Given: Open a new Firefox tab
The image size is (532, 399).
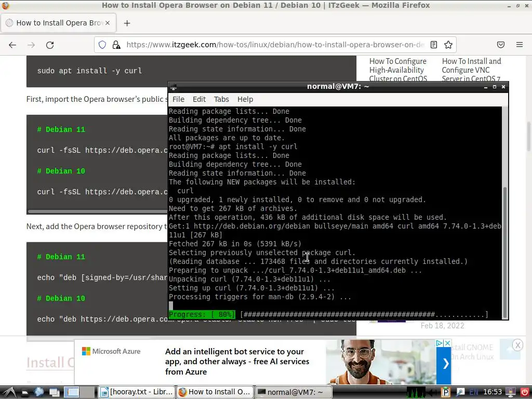Looking at the screenshot, I should (x=127, y=23).
